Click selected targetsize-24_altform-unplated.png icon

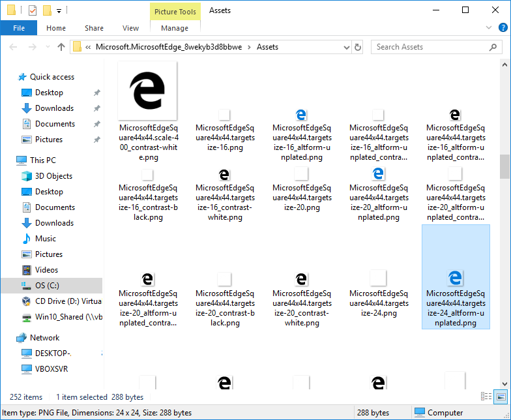coord(455,278)
